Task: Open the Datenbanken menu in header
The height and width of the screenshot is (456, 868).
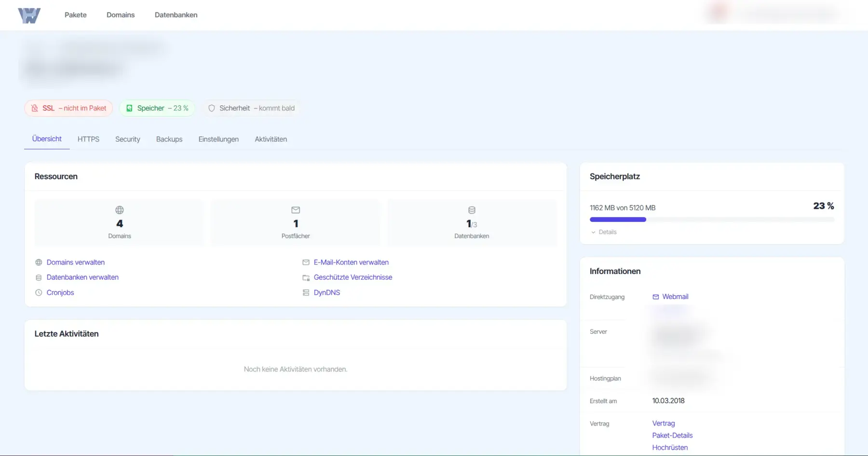Action: coord(176,15)
